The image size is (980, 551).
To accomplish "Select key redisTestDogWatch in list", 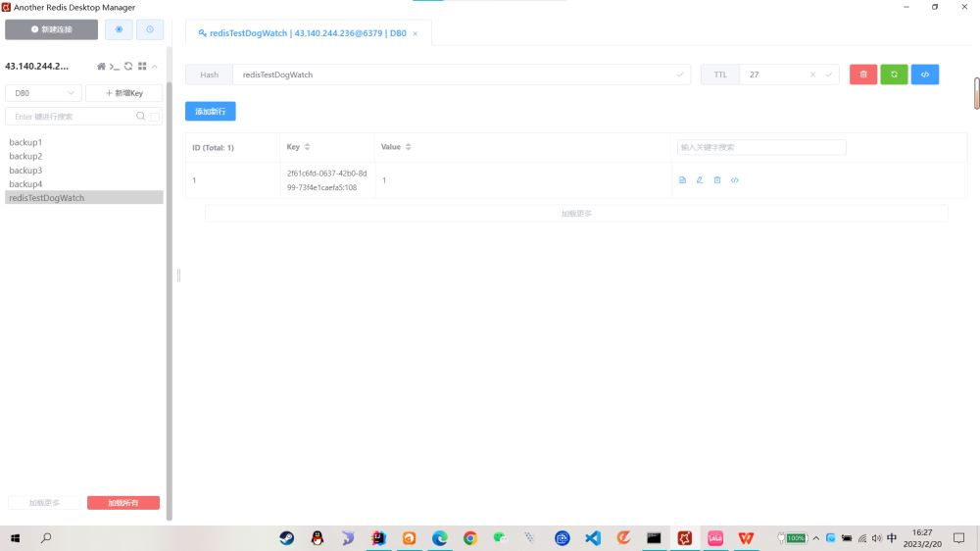I will click(x=83, y=198).
